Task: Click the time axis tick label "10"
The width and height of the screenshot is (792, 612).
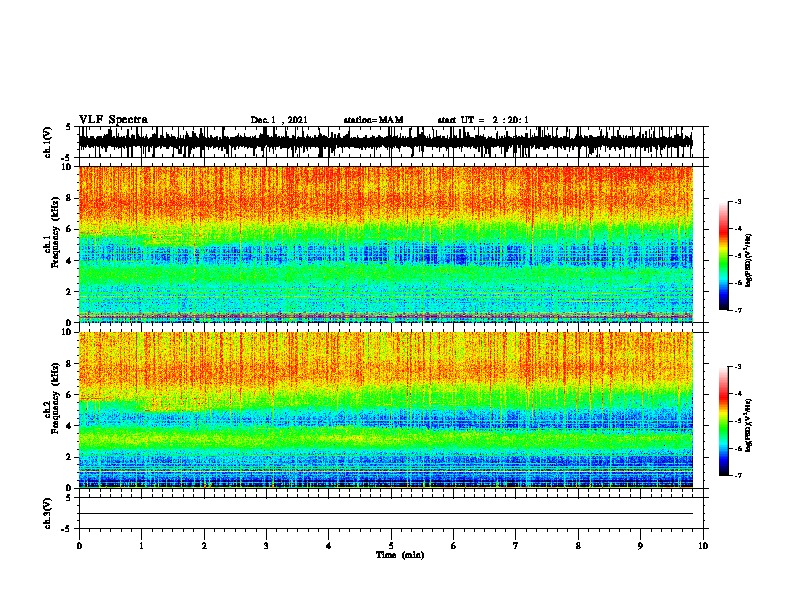Action: [703, 546]
